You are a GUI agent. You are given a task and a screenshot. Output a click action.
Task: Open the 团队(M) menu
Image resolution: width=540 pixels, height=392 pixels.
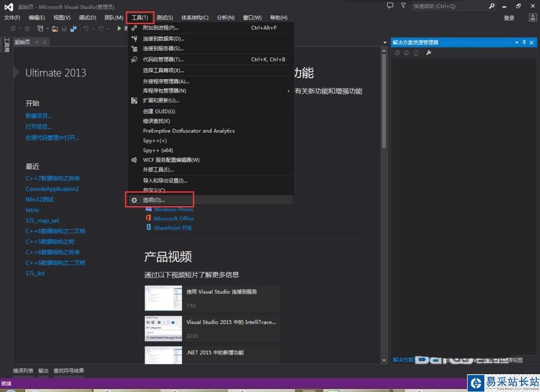(x=114, y=18)
